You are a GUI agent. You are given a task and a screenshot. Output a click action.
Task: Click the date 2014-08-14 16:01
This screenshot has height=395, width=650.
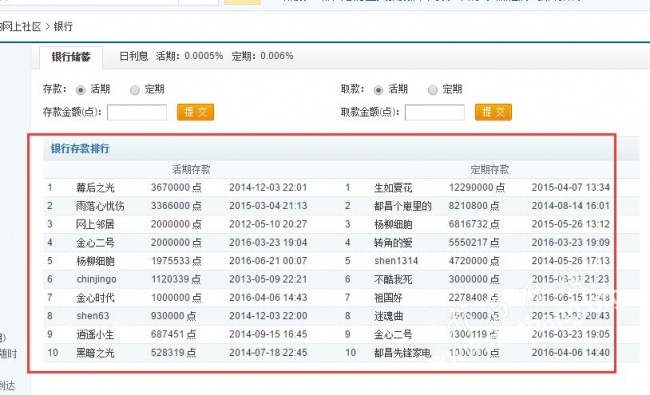571,206
